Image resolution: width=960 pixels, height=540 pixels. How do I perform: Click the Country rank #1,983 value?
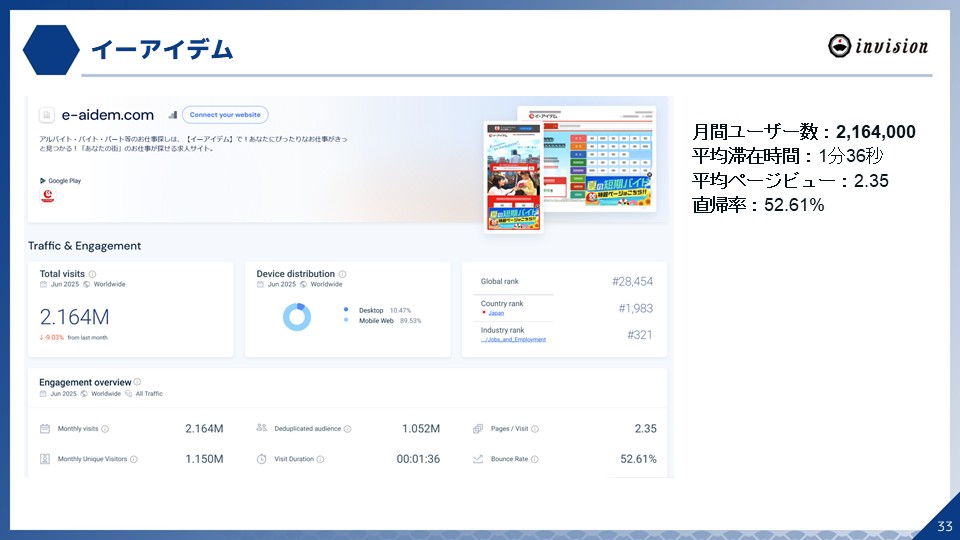click(x=636, y=309)
